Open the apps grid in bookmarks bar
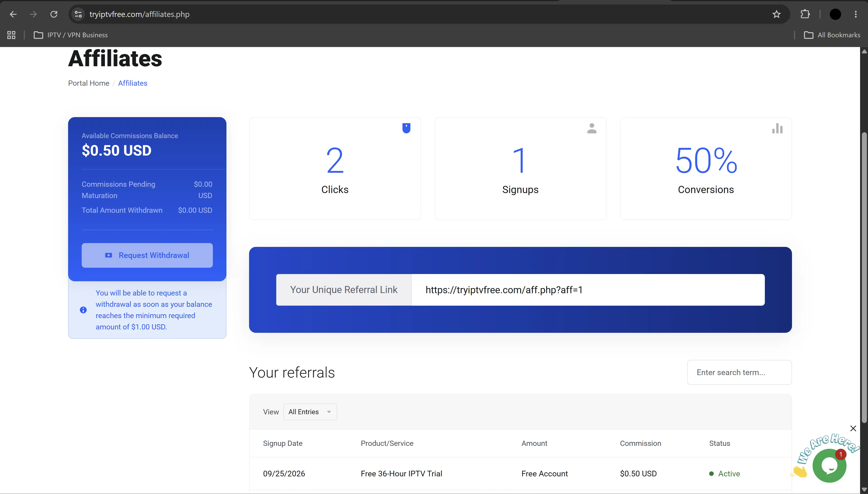The image size is (868, 494). click(x=11, y=35)
